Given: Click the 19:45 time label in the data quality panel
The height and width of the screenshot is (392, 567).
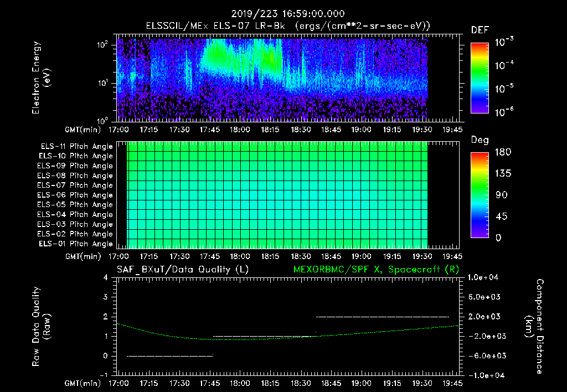Looking at the screenshot, I should coord(452,383).
